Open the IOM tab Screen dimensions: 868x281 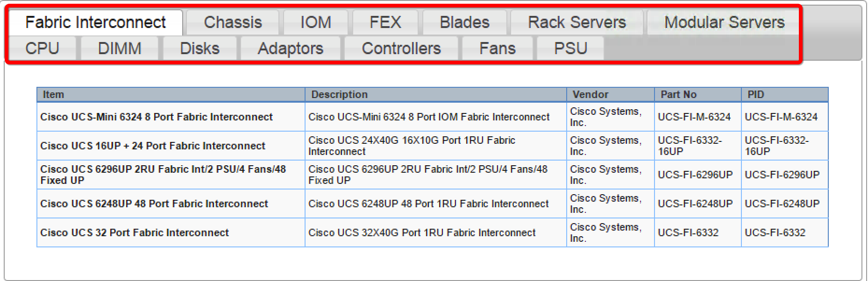click(315, 22)
